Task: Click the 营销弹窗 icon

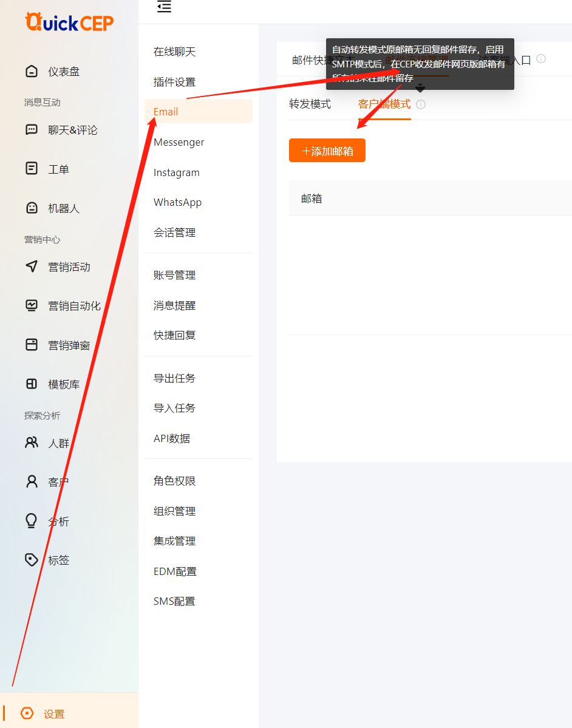Action: [32, 345]
